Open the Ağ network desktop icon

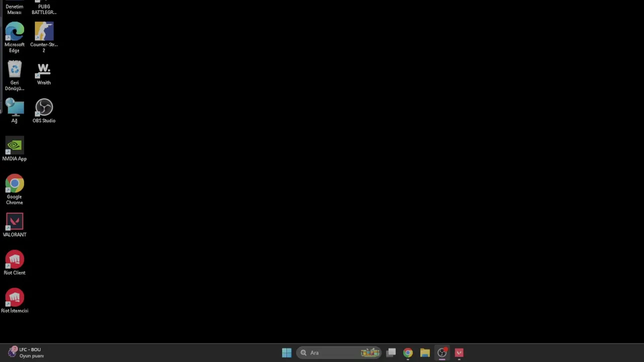tap(15, 111)
